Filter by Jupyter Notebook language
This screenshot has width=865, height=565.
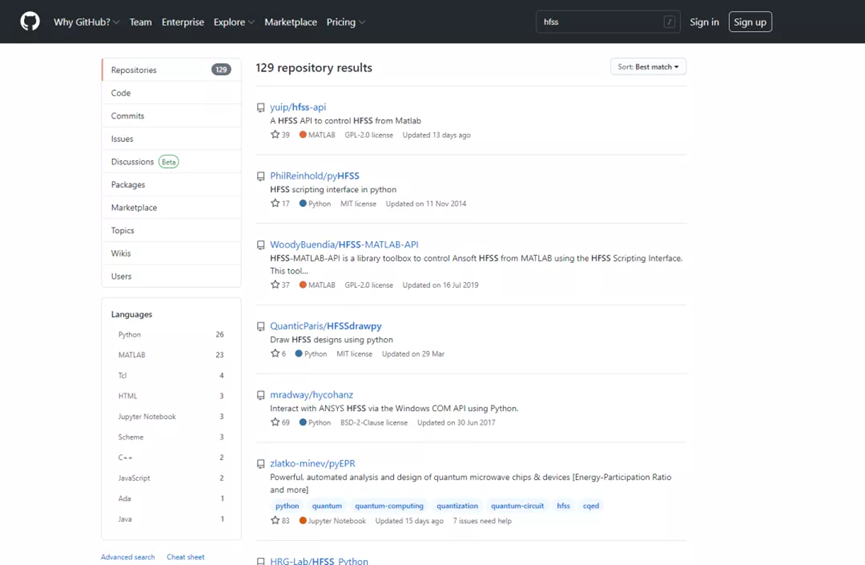tap(171, 417)
